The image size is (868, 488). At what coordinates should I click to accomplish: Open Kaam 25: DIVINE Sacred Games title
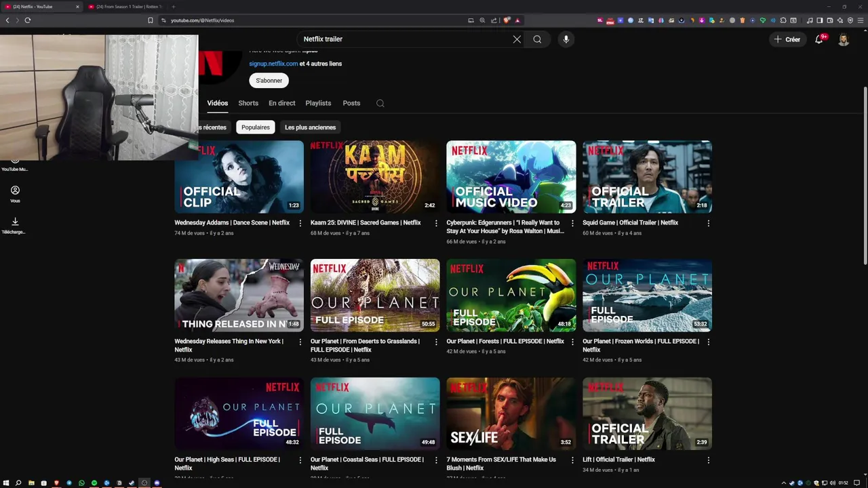tap(366, 223)
